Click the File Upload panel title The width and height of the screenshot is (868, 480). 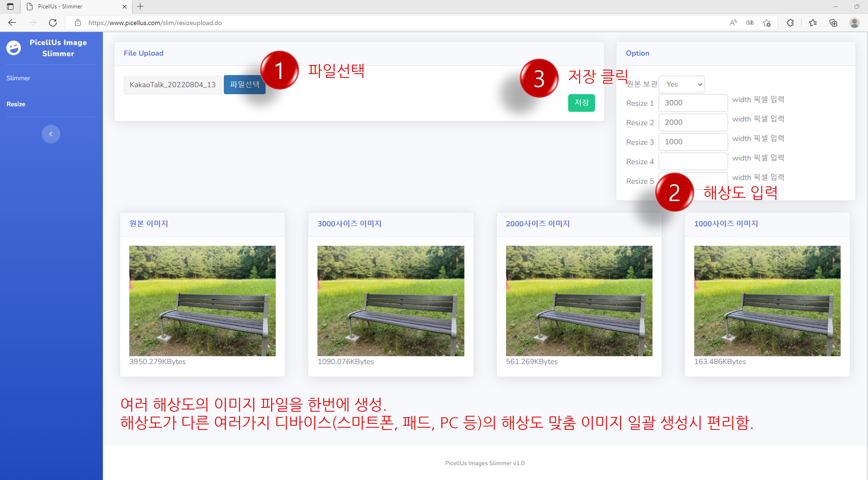tap(144, 53)
